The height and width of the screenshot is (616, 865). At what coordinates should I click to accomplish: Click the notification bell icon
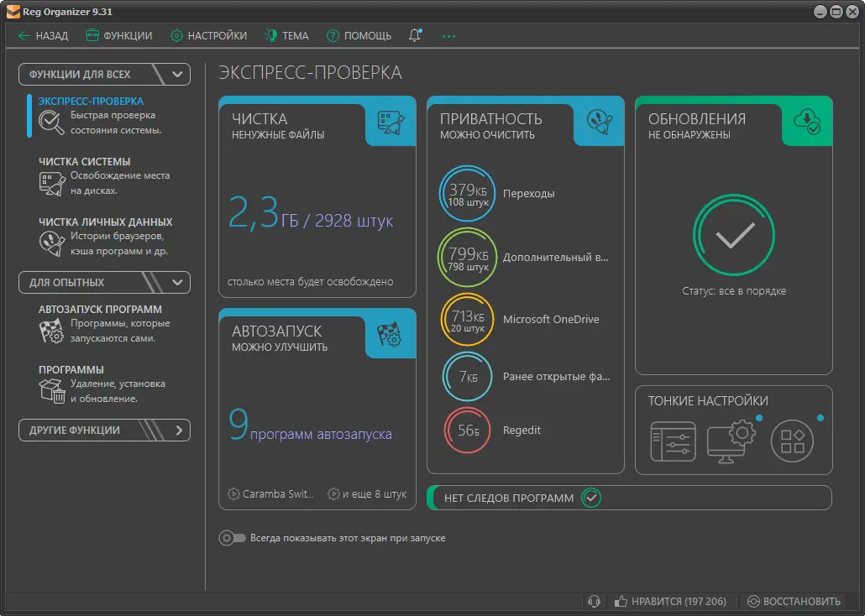pos(415,35)
